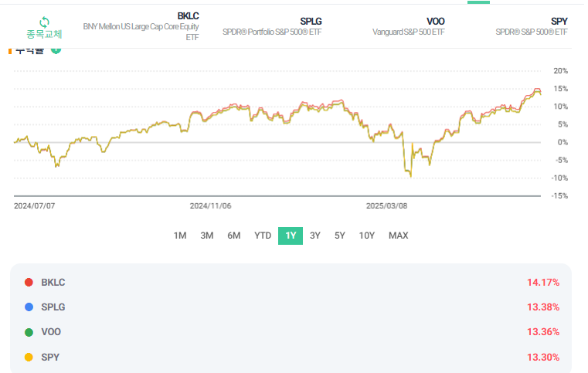Switch chart range to MAX
Screen dimensions: 588x373
coord(398,236)
